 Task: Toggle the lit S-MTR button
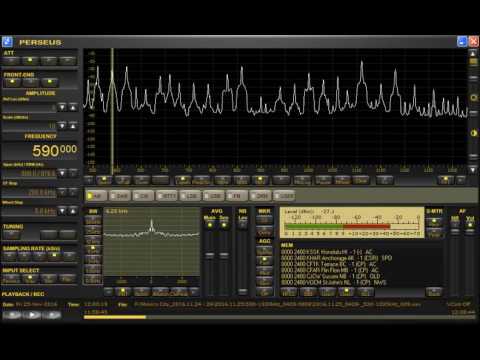click(x=434, y=222)
